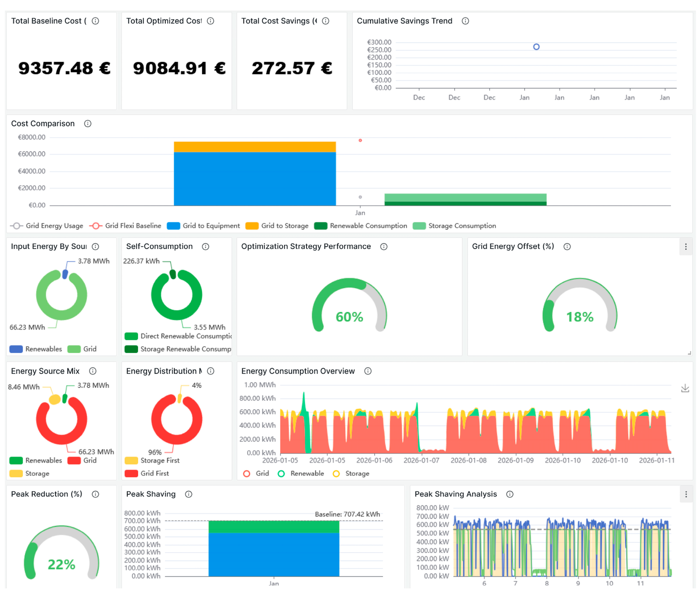Toggle Storage series in consumption overview legend
700x596 pixels.
click(351, 473)
